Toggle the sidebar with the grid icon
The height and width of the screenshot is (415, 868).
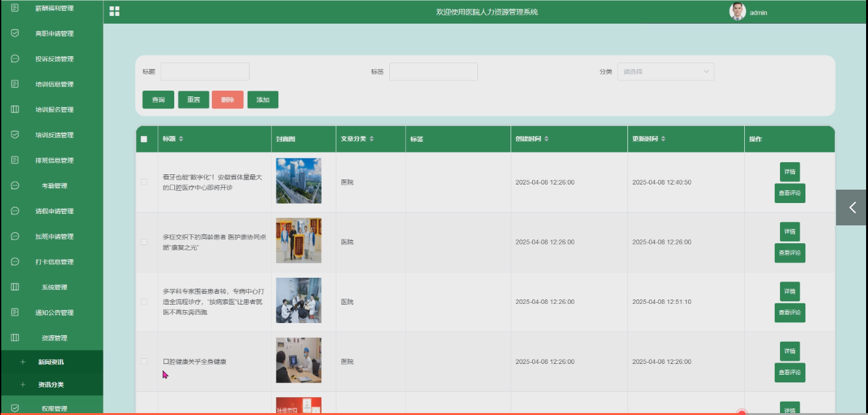tap(114, 11)
